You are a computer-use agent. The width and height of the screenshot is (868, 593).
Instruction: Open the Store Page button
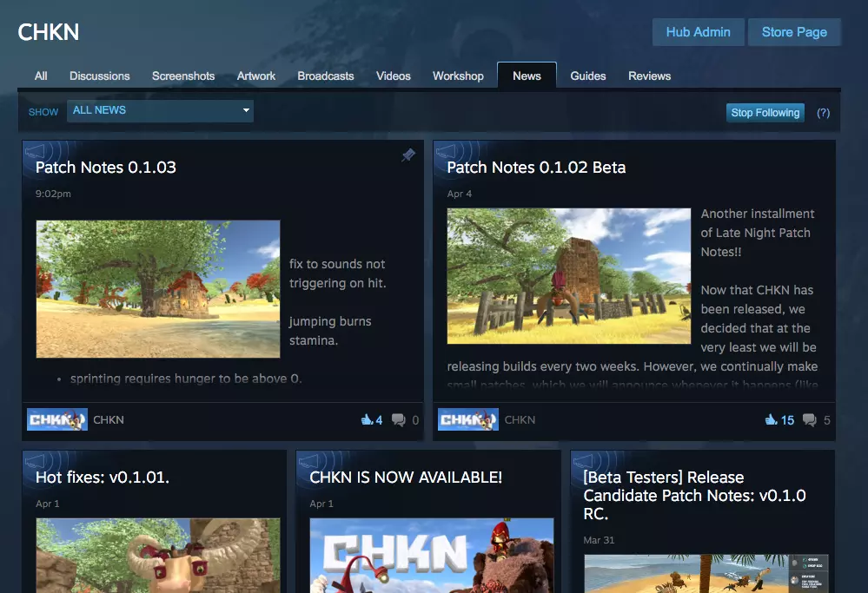point(794,32)
